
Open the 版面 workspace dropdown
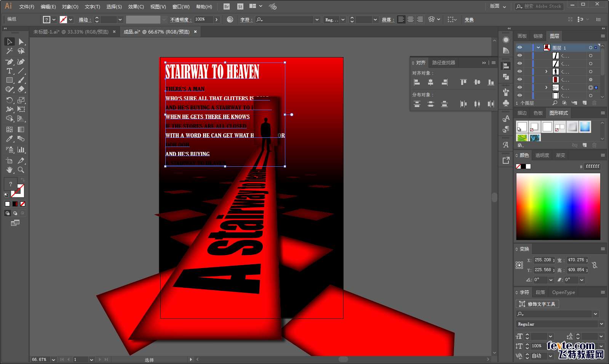pyautogui.click(x=498, y=6)
